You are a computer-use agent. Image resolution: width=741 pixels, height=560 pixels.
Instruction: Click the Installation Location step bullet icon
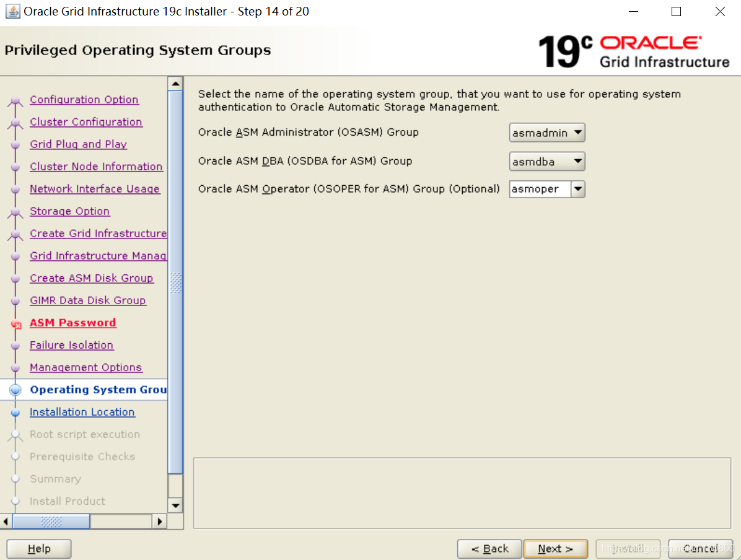pyautogui.click(x=15, y=413)
